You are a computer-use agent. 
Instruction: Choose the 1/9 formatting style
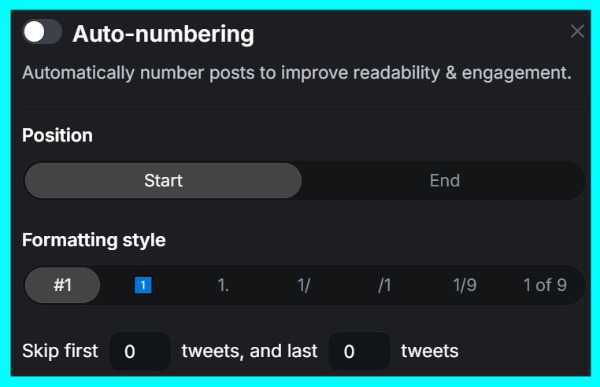(x=465, y=285)
